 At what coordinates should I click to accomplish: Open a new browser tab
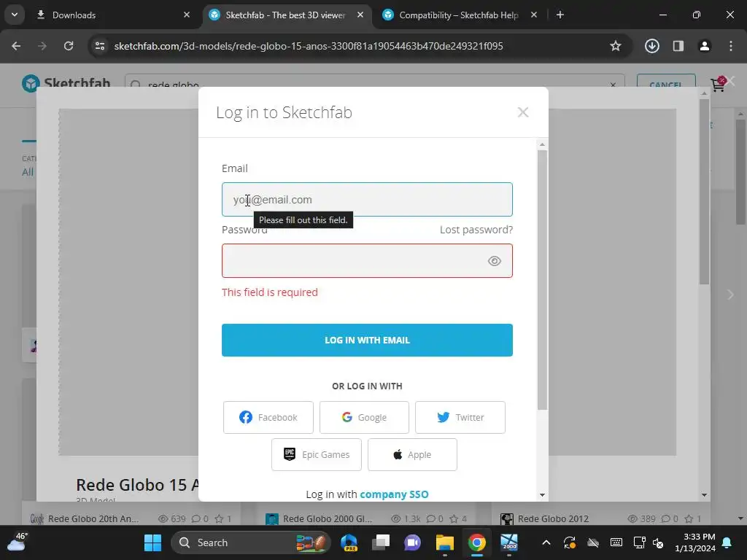click(560, 15)
